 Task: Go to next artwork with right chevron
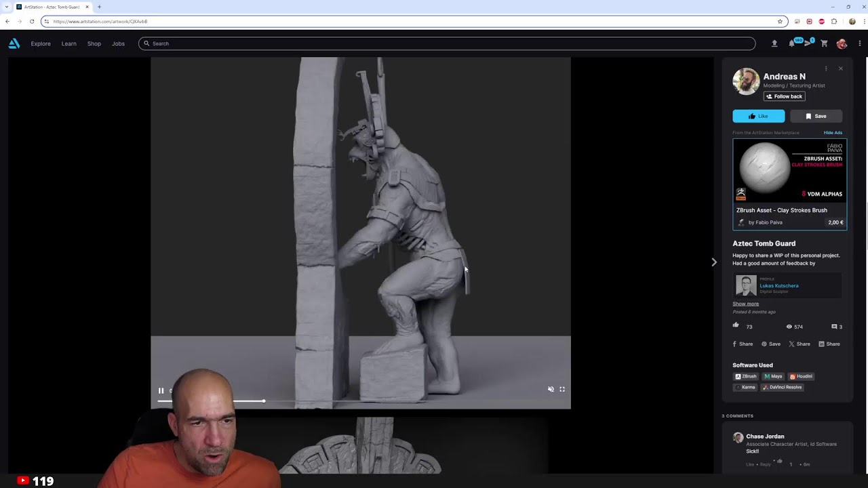713,262
